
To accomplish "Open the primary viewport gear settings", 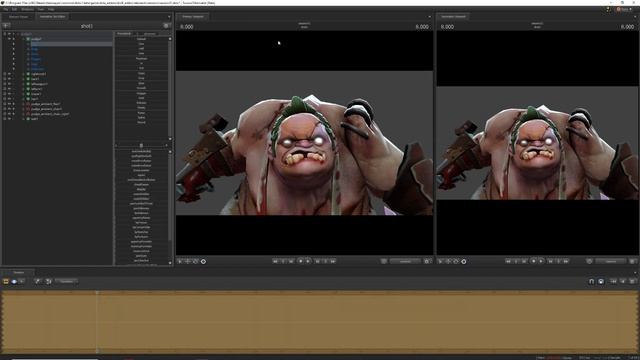I will pyautogui.click(x=427, y=261).
